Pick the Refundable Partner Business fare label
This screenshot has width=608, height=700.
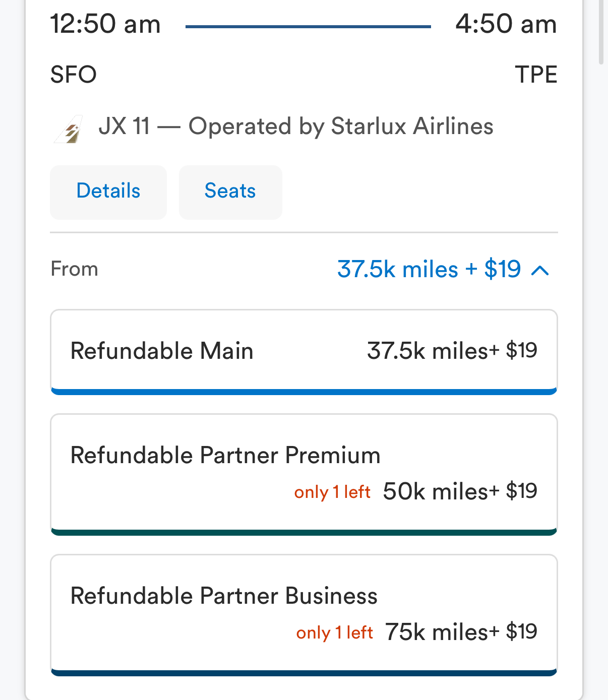224,596
